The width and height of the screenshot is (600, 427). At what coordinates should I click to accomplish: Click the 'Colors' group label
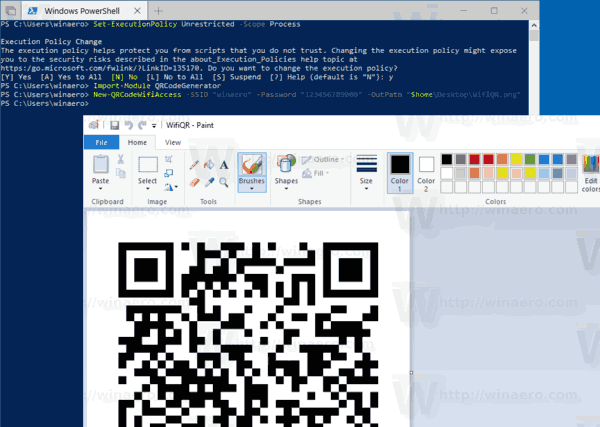(496, 202)
